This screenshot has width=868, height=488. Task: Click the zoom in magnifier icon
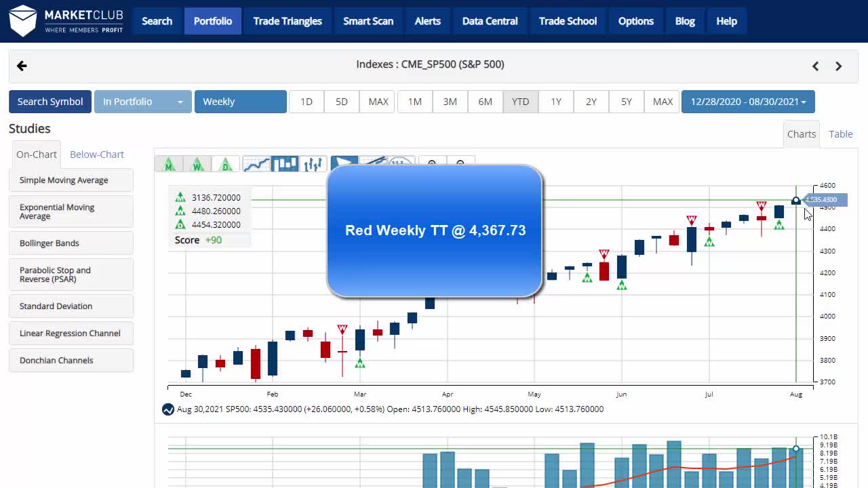(433, 161)
